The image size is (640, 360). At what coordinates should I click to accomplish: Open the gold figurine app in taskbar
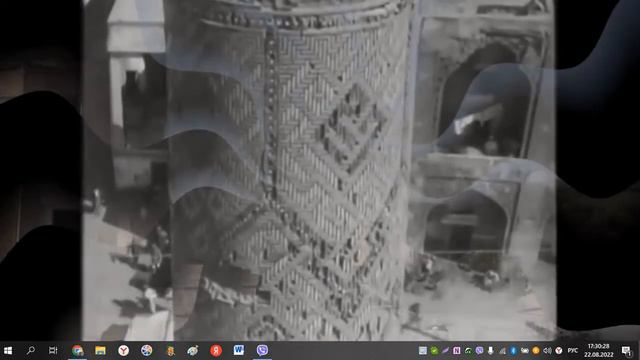click(170, 351)
